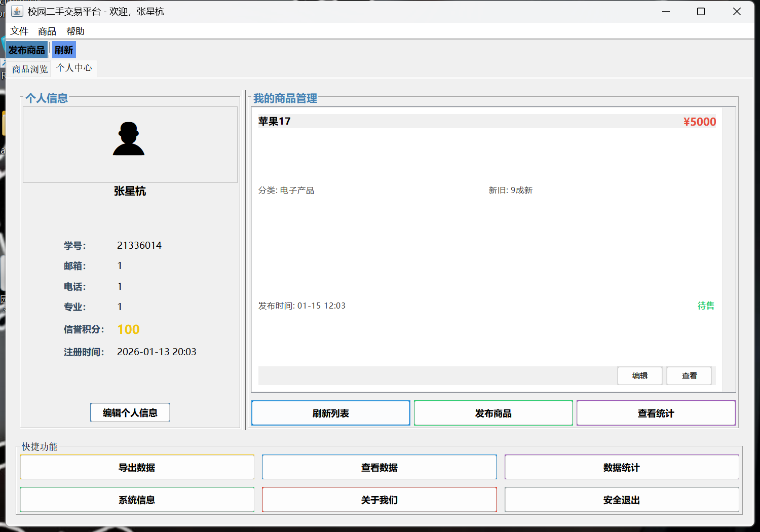Open the 系统信息 quick function

[137, 500]
